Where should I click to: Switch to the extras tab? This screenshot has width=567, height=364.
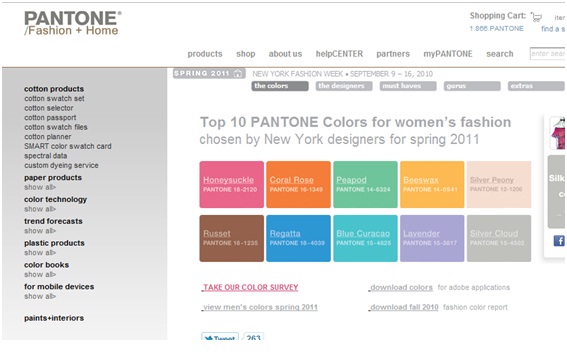tap(536, 86)
